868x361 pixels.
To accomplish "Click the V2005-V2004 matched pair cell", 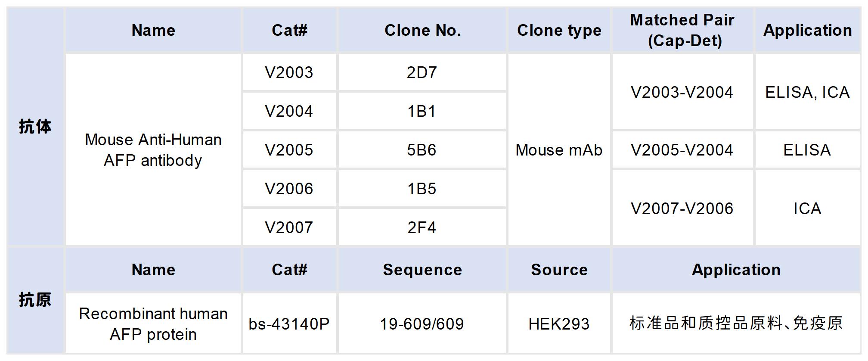I will coord(682,150).
